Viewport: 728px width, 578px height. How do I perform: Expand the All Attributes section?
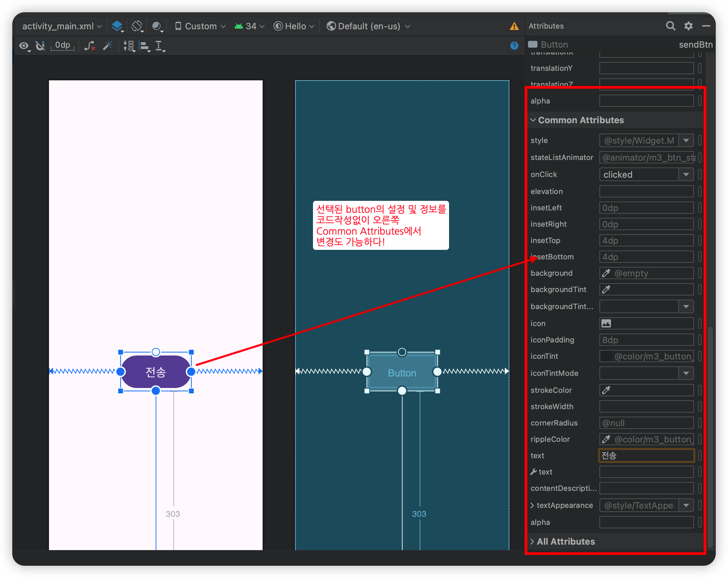point(532,542)
